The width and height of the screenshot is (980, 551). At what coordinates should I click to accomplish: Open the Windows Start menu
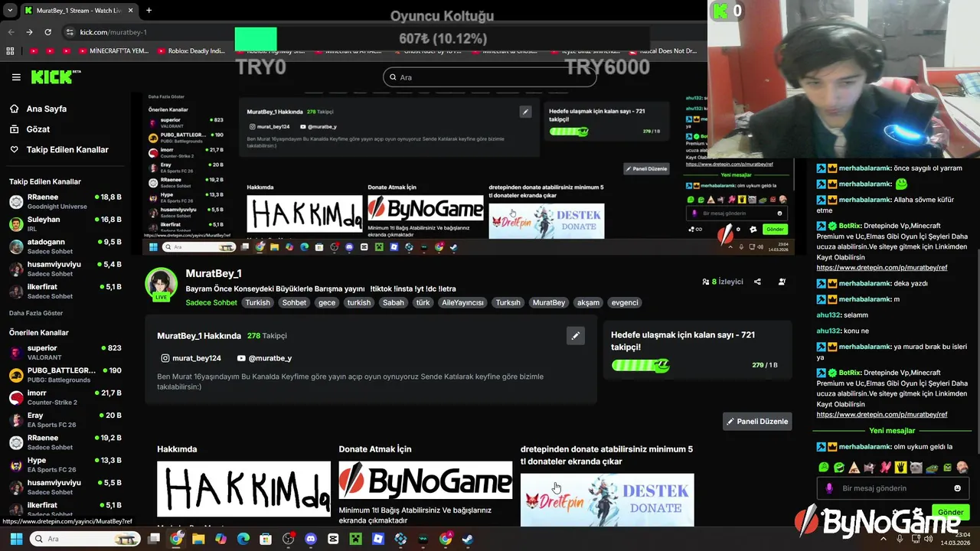click(16, 539)
